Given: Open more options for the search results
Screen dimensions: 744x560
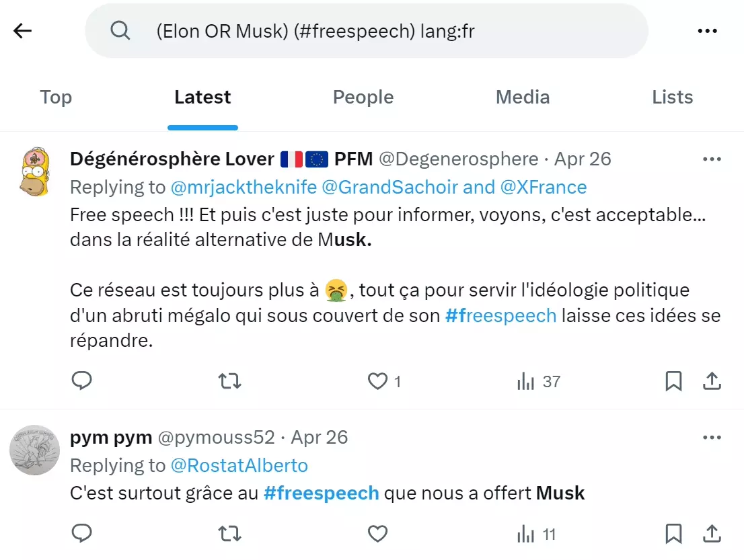Looking at the screenshot, I should (708, 31).
